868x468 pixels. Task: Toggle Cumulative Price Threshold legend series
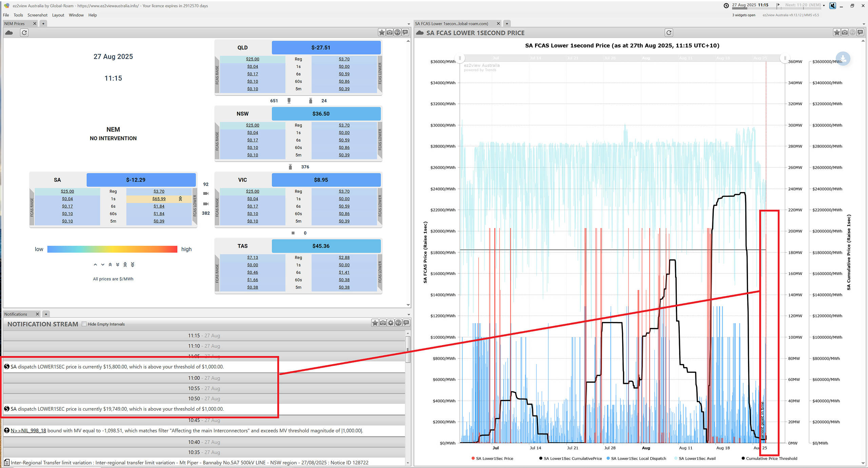tap(769, 458)
